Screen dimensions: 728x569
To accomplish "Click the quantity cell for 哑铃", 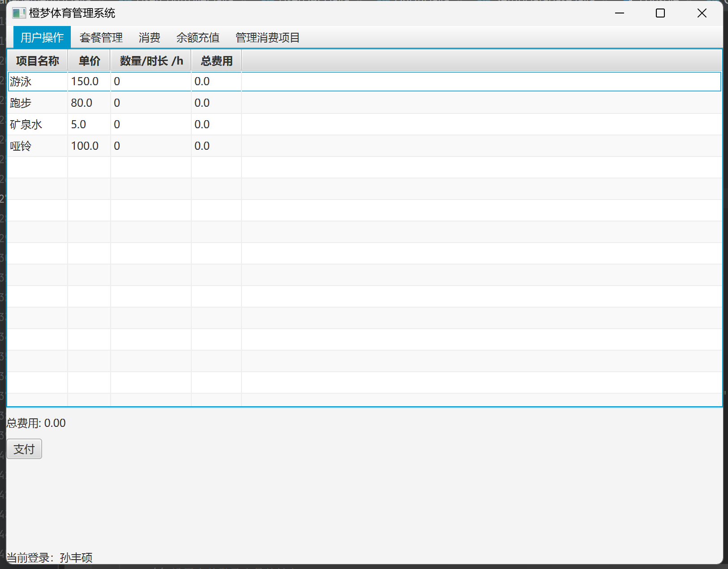I will (151, 146).
